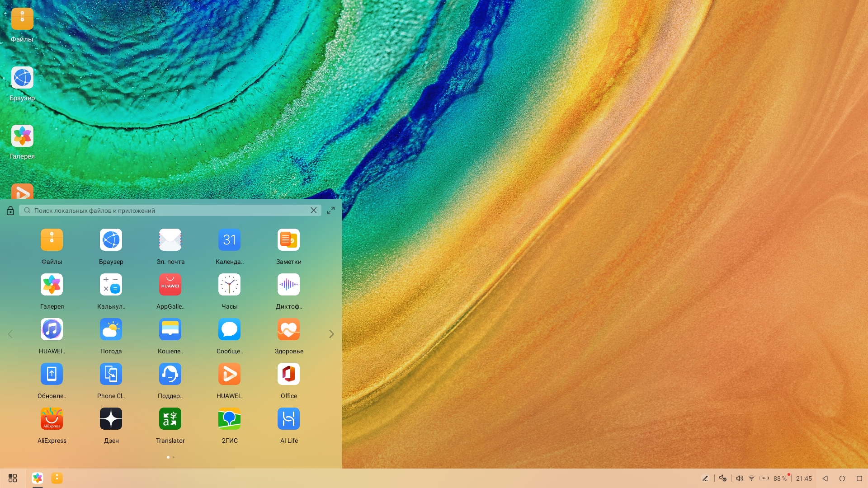Open the 2ГИС maps app
Image resolution: width=868 pixels, height=488 pixels.
click(x=229, y=419)
